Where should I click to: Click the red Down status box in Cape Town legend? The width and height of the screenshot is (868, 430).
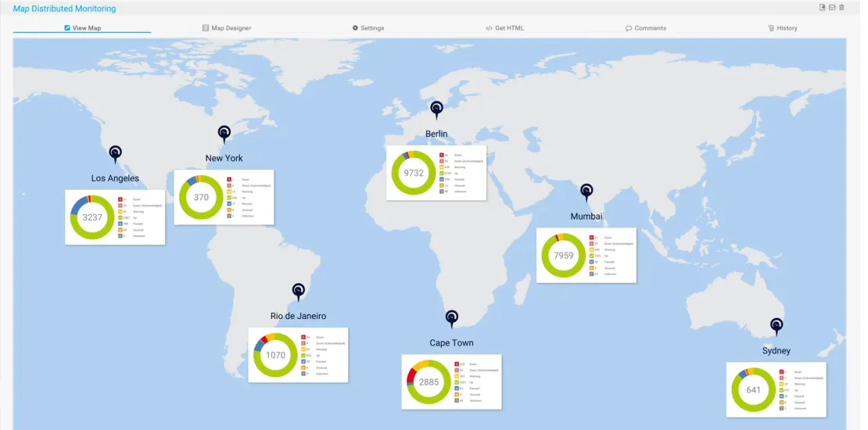(x=455, y=364)
